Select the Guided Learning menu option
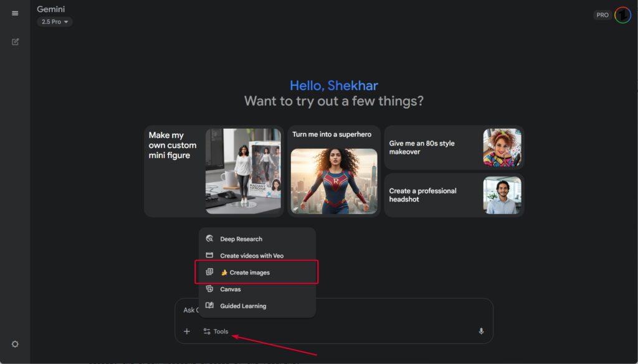This screenshot has width=638, height=364. click(x=242, y=306)
